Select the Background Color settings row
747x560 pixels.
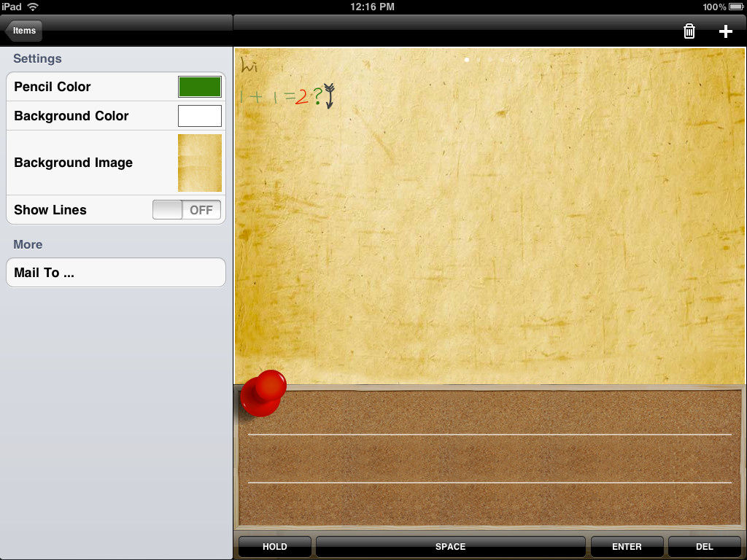click(x=116, y=116)
